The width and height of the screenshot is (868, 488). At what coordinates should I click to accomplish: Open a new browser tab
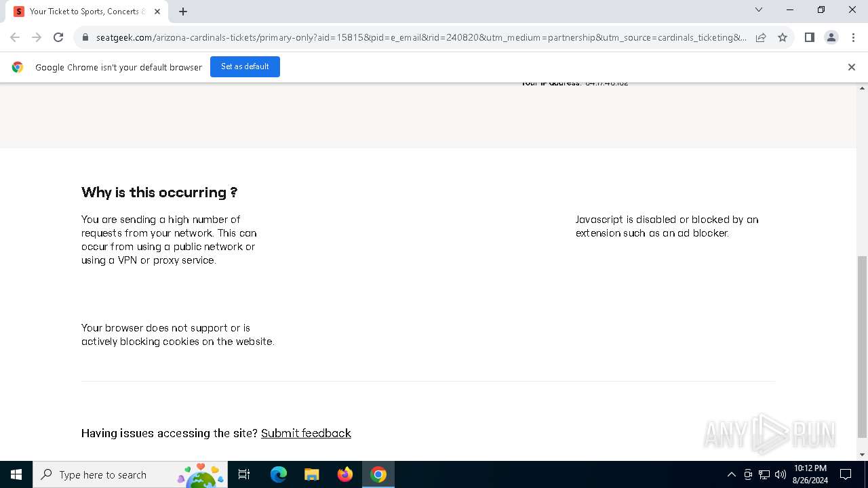(x=183, y=12)
